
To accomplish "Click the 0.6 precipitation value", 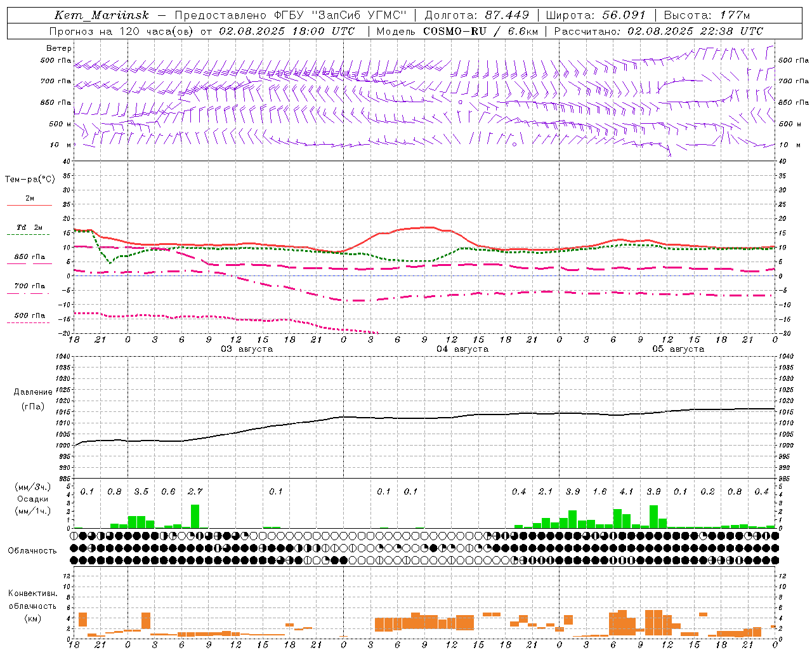I will pyautogui.click(x=168, y=491).
